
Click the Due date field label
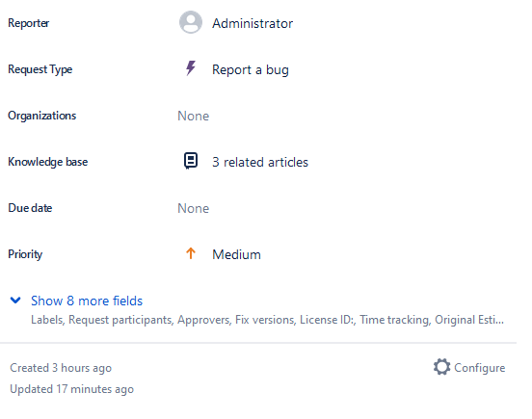pos(30,208)
